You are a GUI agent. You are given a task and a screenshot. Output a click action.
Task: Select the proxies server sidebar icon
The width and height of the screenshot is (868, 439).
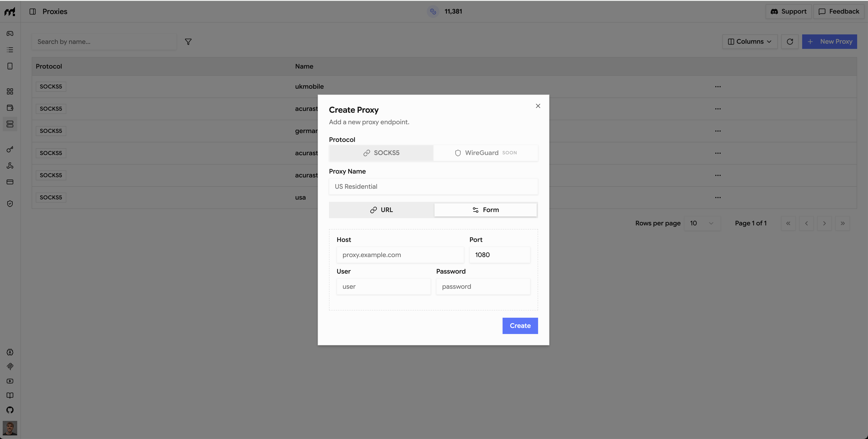pos(10,124)
